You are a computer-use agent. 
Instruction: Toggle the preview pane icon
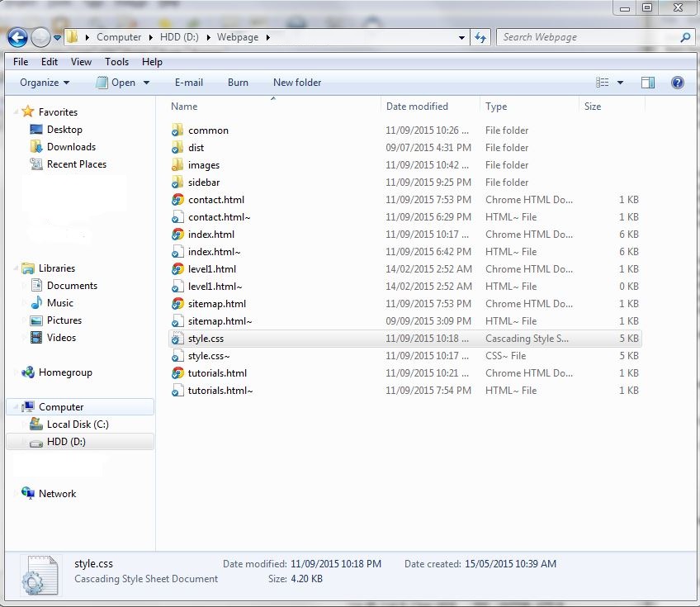pyautogui.click(x=648, y=83)
